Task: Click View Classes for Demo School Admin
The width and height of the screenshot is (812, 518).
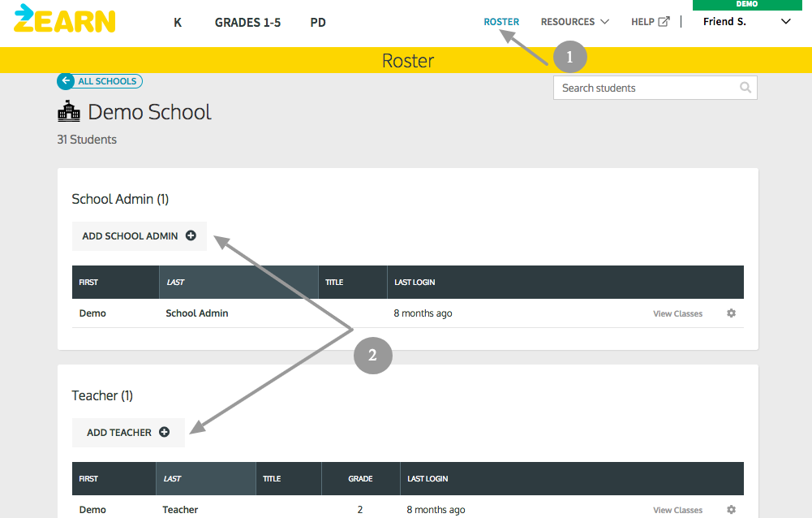Action: click(678, 313)
